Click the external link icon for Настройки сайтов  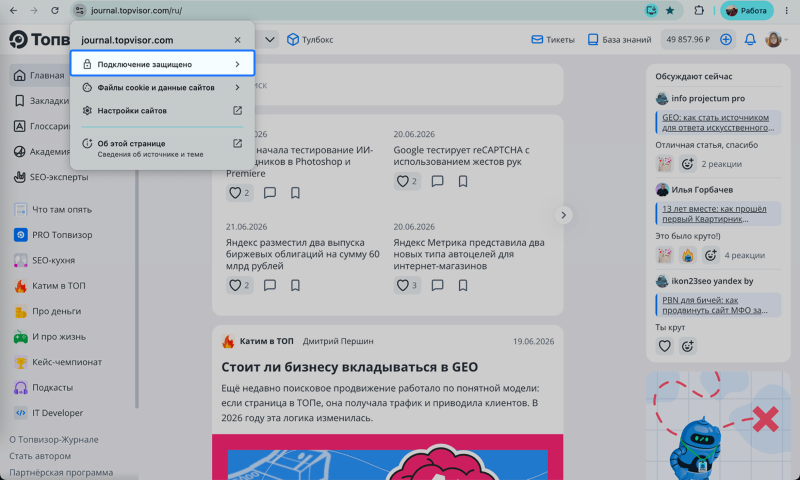click(237, 110)
